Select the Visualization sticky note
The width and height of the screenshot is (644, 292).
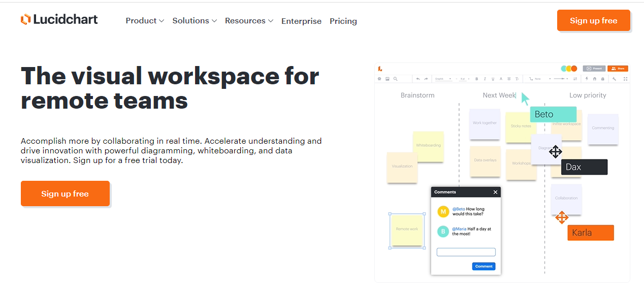click(x=402, y=167)
